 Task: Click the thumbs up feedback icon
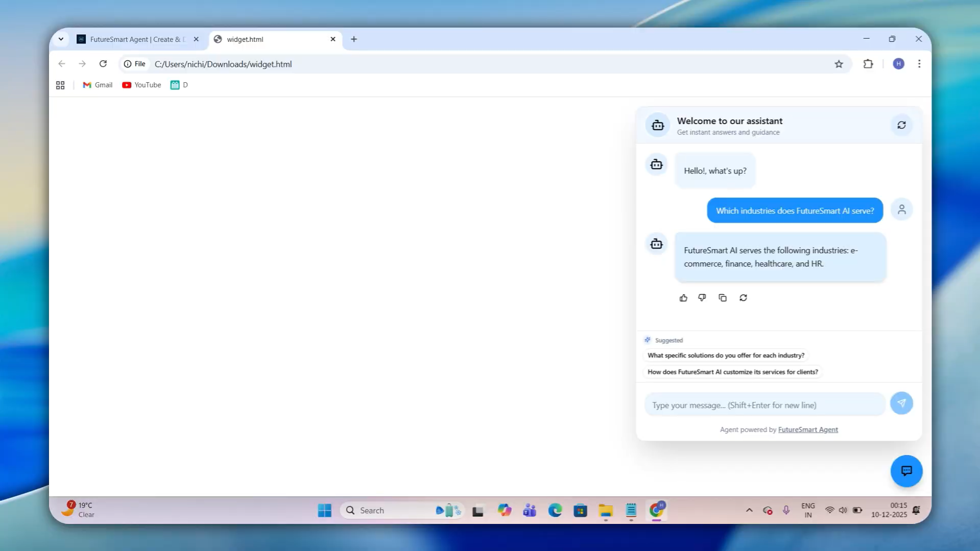click(x=683, y=298)
